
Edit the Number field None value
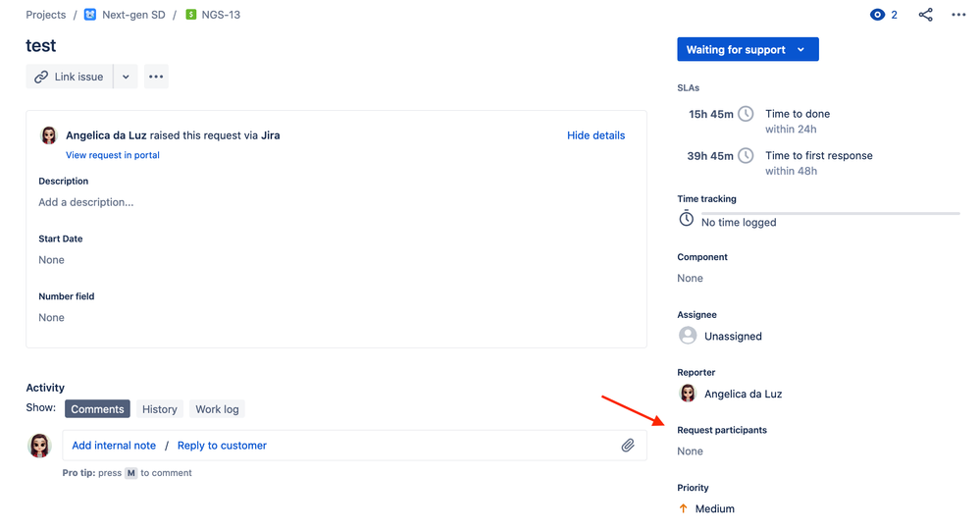51,317
